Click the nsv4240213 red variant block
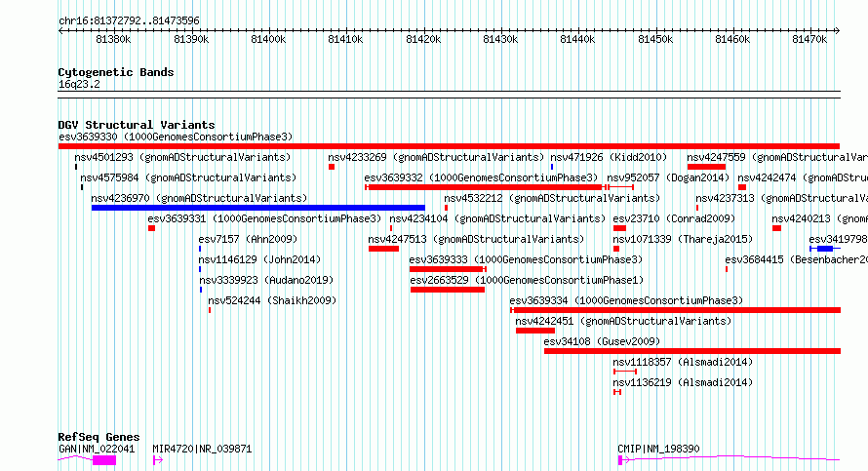 click(776, 228)
